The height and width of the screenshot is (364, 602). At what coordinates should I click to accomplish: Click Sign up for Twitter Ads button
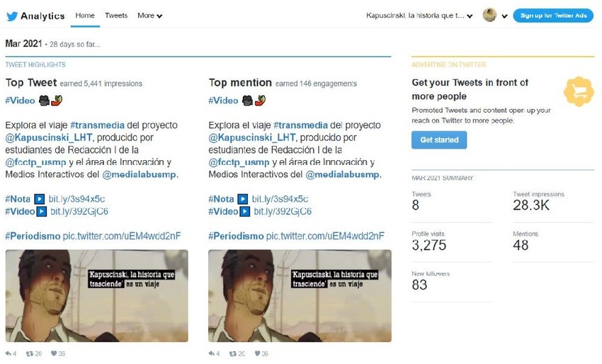click(x=553, y=16)
